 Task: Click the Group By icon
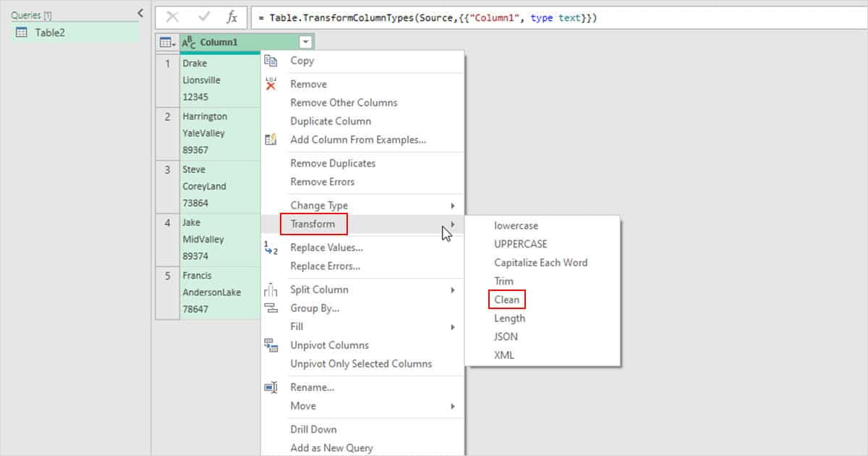[273, 308]
